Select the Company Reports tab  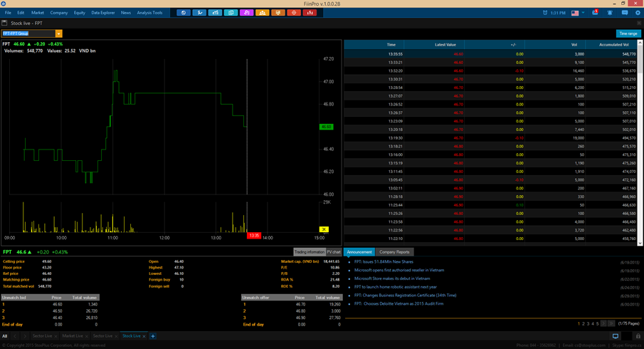coord(394,252)
